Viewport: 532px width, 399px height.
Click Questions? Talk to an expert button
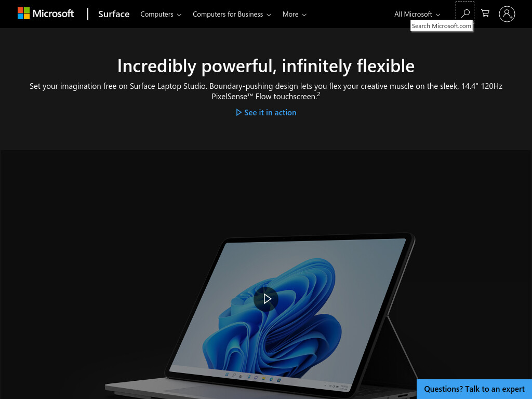click(x=474, y=389)
